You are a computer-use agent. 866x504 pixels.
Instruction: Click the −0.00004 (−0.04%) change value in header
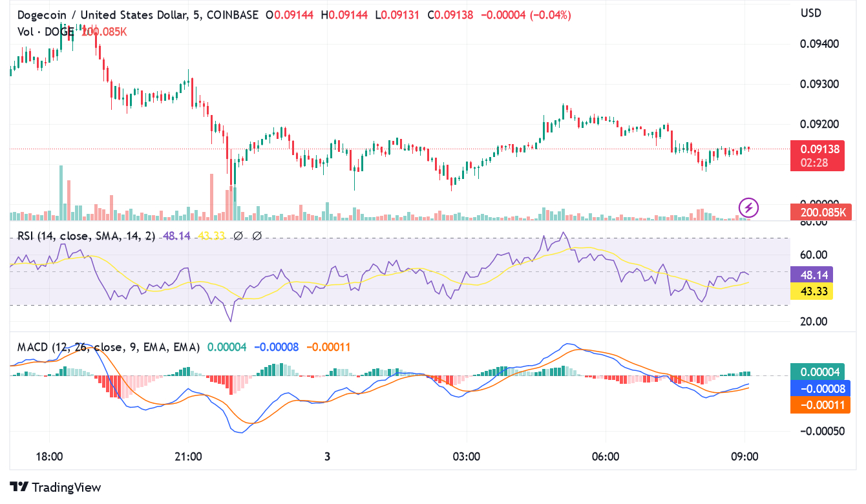[526, 15]
